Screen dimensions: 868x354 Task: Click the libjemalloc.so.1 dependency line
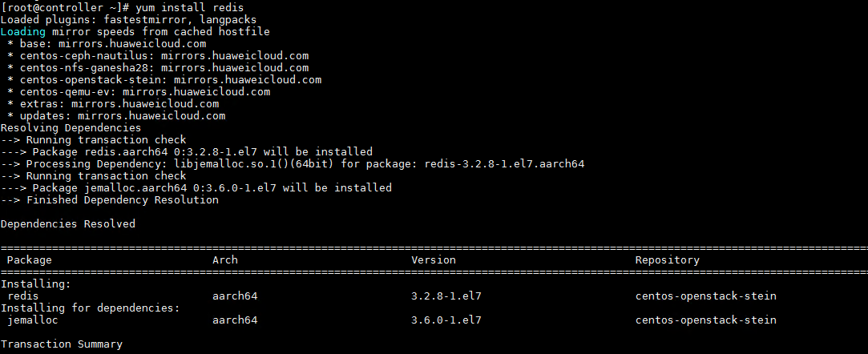[x=293, y=163]
